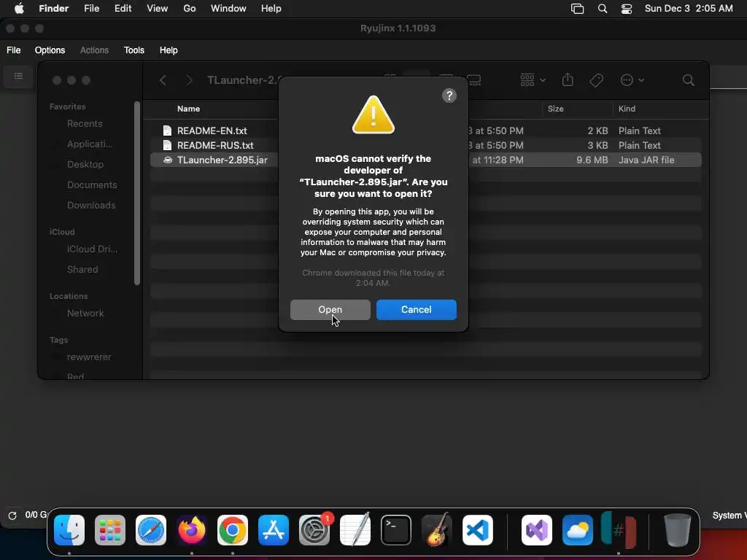Open GarageBand from the Dock
The image size is (747, 560).
[x=437, y=529]
